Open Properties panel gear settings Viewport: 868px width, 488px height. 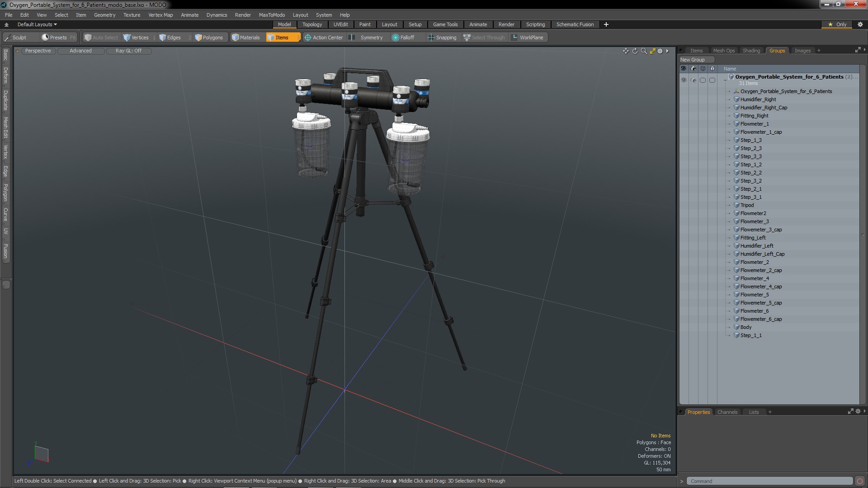(858, 412)
